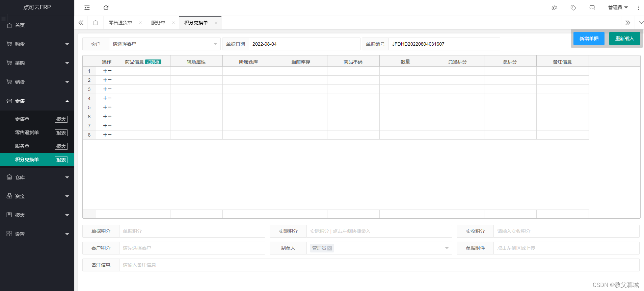
Task: Move the tabs right with the double chevron
Action: tap(627, 23)
